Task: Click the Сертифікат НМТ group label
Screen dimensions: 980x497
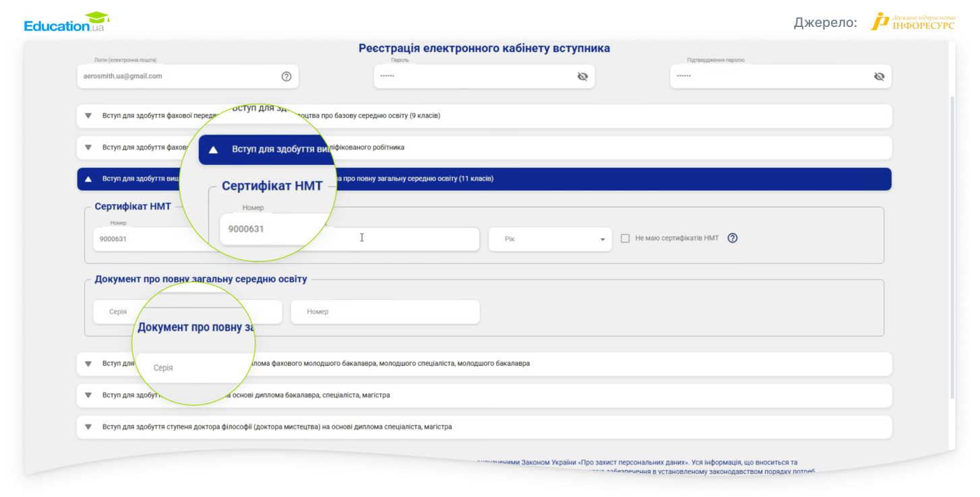Action: pos(133,207)
